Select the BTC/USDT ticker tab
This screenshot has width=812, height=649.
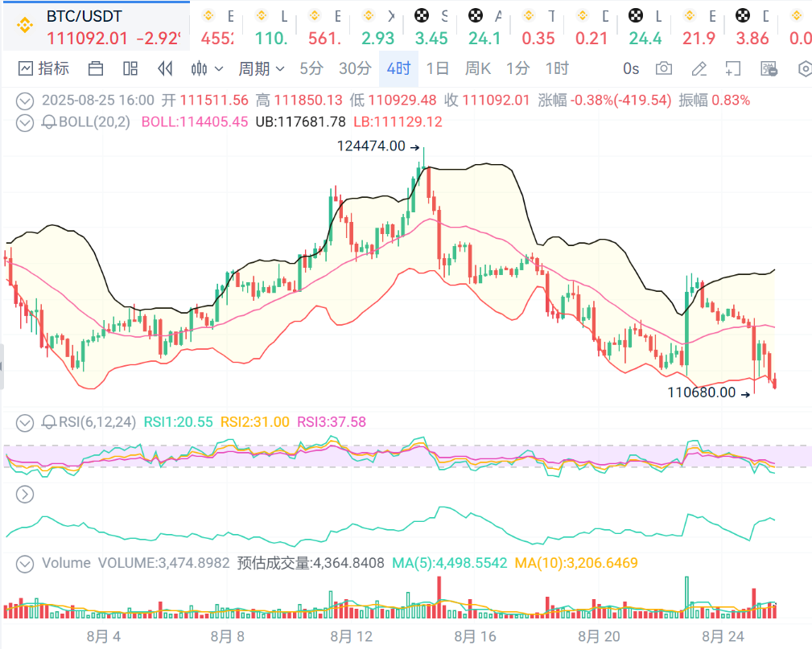click(x=97, y=27)
